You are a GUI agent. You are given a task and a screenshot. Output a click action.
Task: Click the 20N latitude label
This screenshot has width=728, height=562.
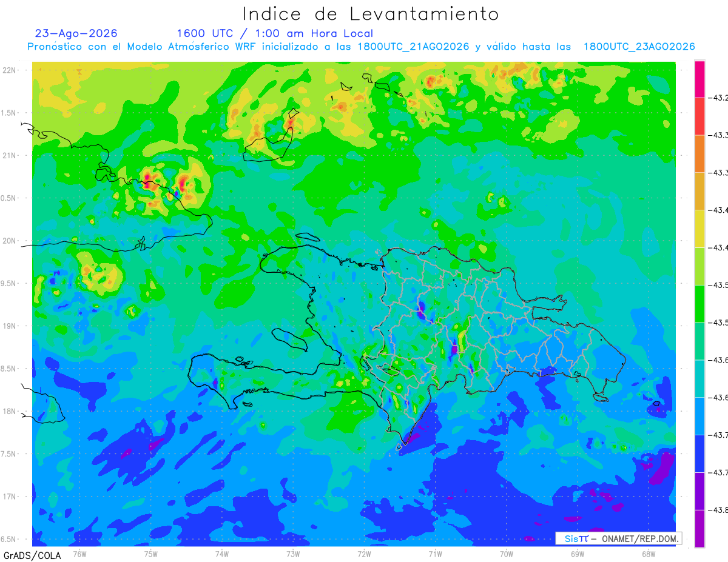tap(10, 241)
